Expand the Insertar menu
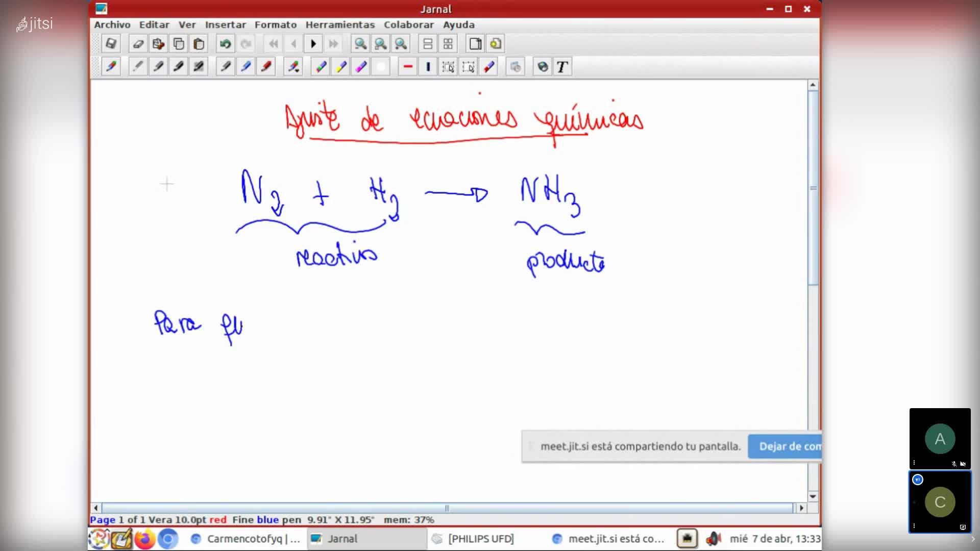Viewport: 980px width, 551px height. (x=225, y=24)
